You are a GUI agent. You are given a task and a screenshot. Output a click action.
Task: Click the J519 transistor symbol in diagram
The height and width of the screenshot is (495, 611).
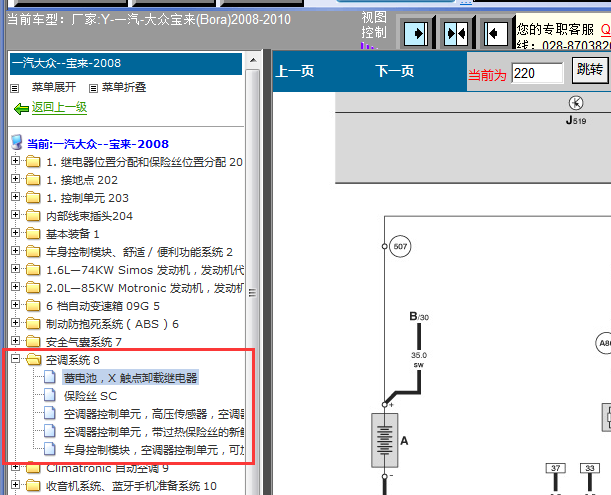[576, 103]
